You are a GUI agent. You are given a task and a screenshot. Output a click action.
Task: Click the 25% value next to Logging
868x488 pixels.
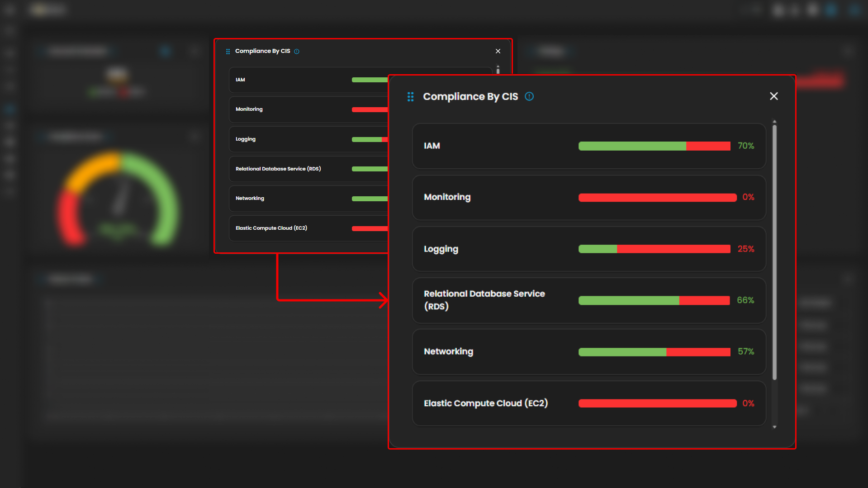pyautogui.click(x=745, y=249)
